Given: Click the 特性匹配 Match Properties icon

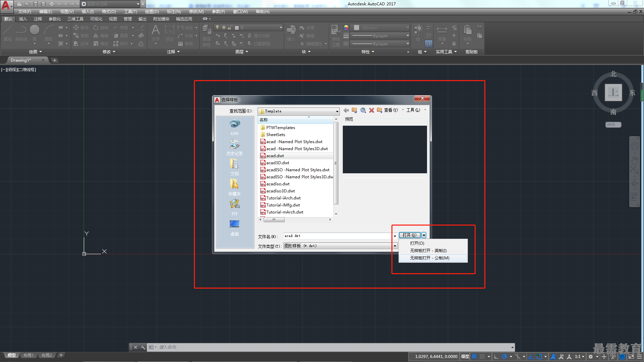Looking at the screenshot, I should coord(336,35).
